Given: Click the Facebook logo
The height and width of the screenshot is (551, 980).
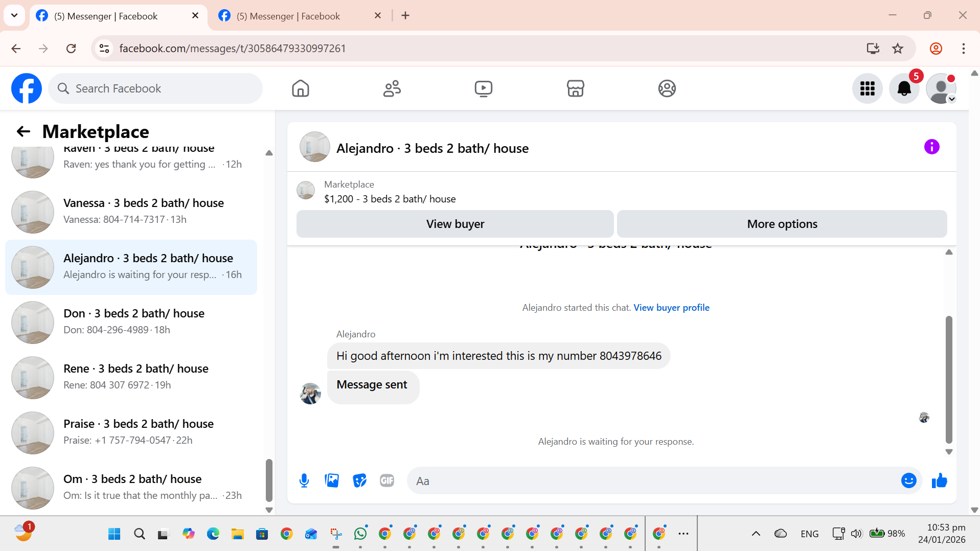Looking at the screenshot, I should point(27,88).
